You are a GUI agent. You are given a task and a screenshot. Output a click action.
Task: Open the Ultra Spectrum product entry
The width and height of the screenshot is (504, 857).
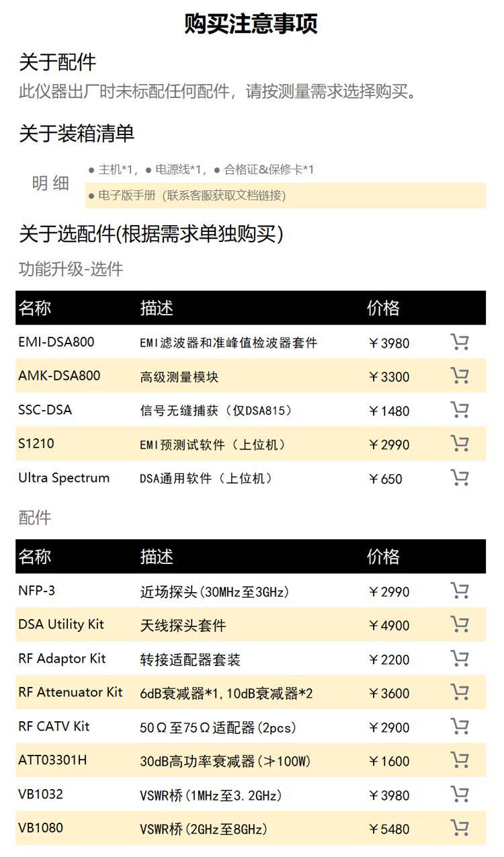tap(64, 478)
